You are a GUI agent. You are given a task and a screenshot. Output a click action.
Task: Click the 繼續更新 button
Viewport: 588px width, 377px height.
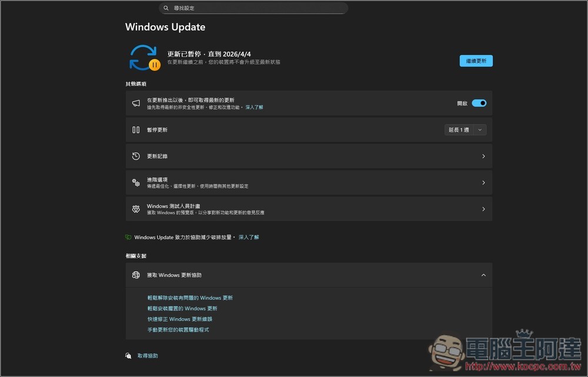476,60
